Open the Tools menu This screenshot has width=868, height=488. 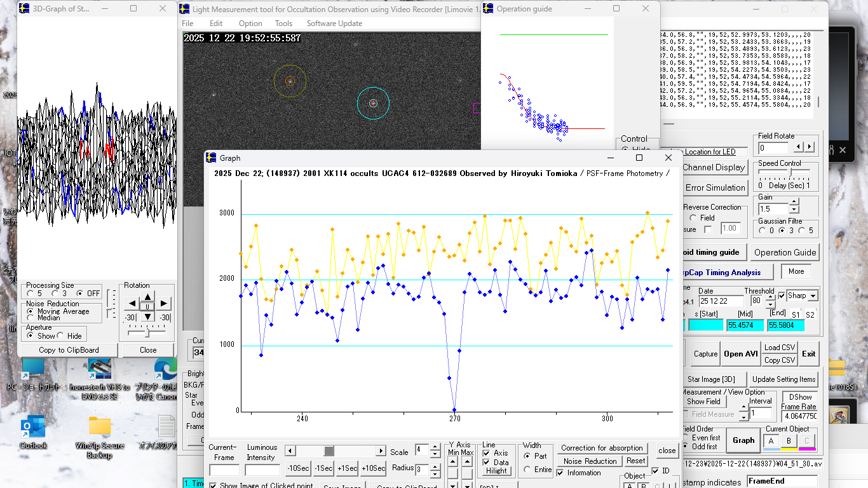click(x=283, y=24)
